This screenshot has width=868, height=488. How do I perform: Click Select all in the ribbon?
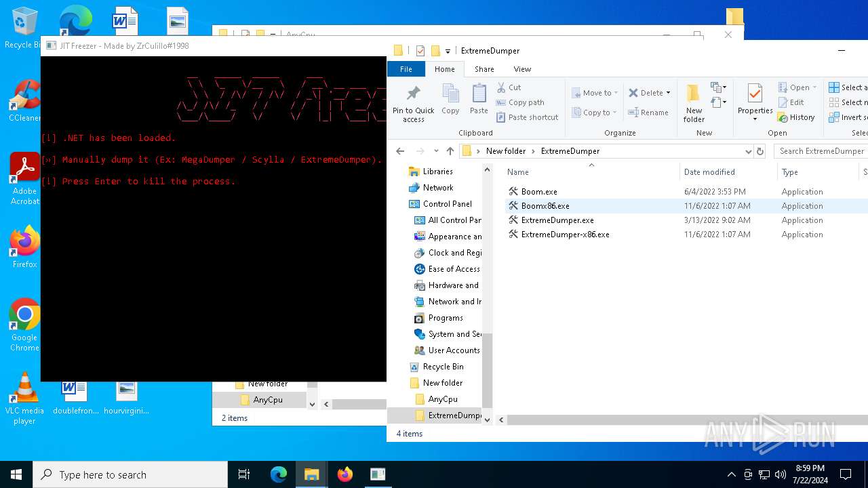848,87
